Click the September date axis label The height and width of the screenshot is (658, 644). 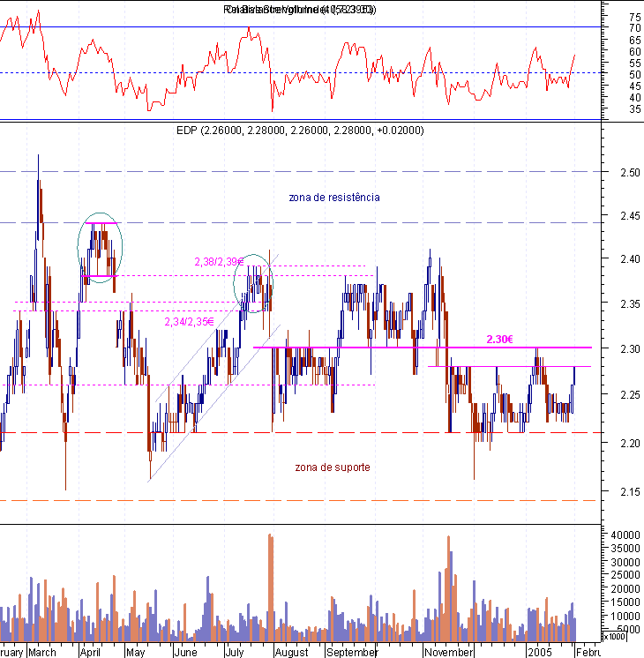click(x=352, y=652)
